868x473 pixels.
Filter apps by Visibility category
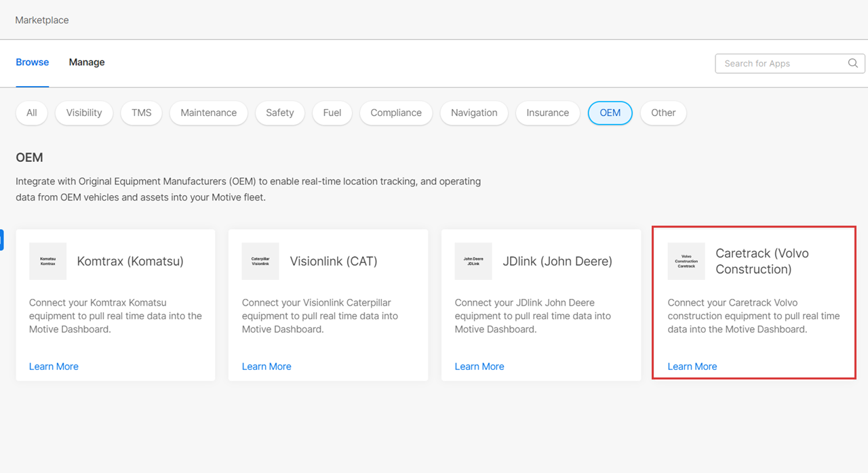(84, 113)
